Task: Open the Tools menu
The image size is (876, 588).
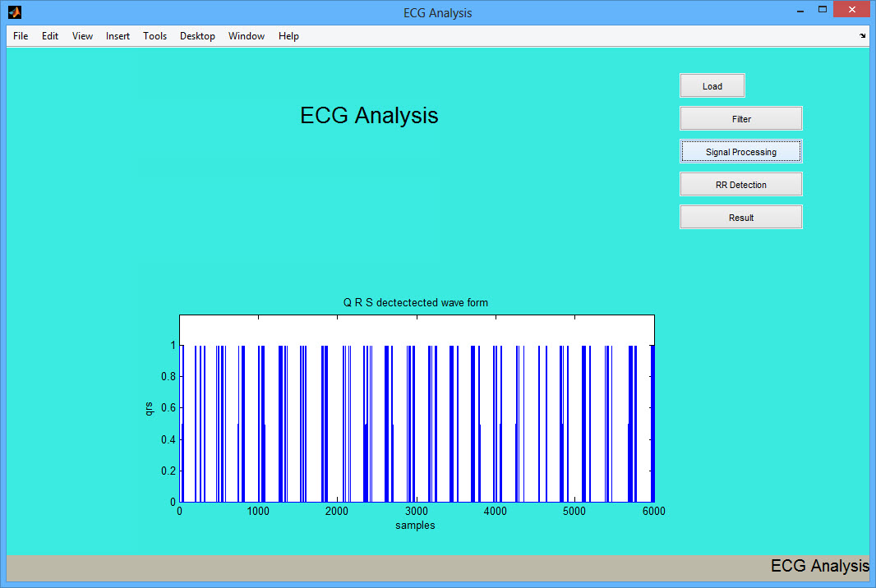Action: pos(154,36)
